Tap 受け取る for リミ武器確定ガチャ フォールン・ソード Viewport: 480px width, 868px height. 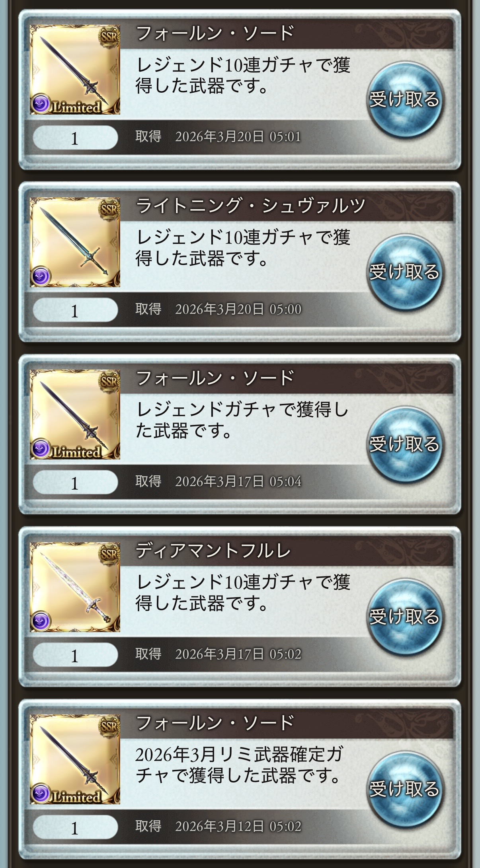tap(404, 789)
